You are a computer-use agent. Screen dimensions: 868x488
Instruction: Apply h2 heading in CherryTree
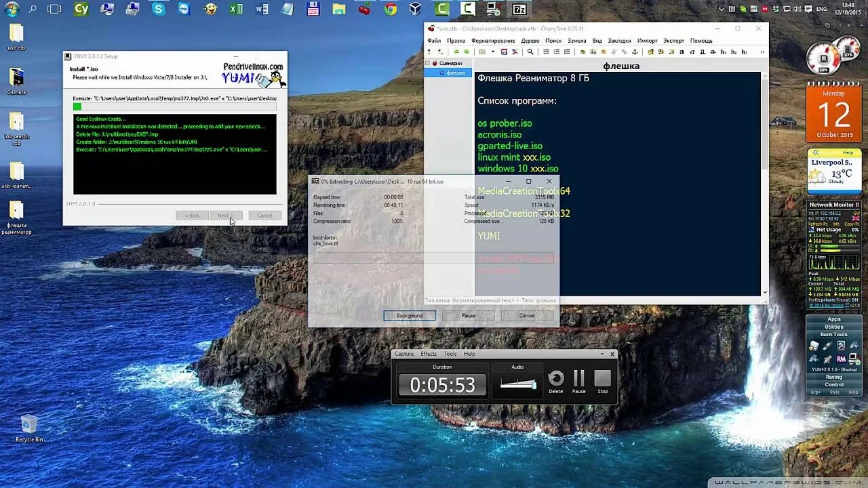[734, 52]
